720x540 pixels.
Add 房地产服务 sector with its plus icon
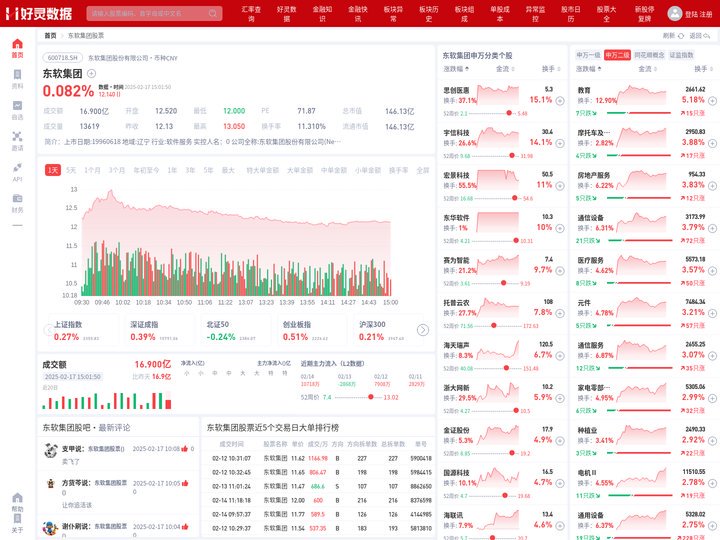(712, 186)
